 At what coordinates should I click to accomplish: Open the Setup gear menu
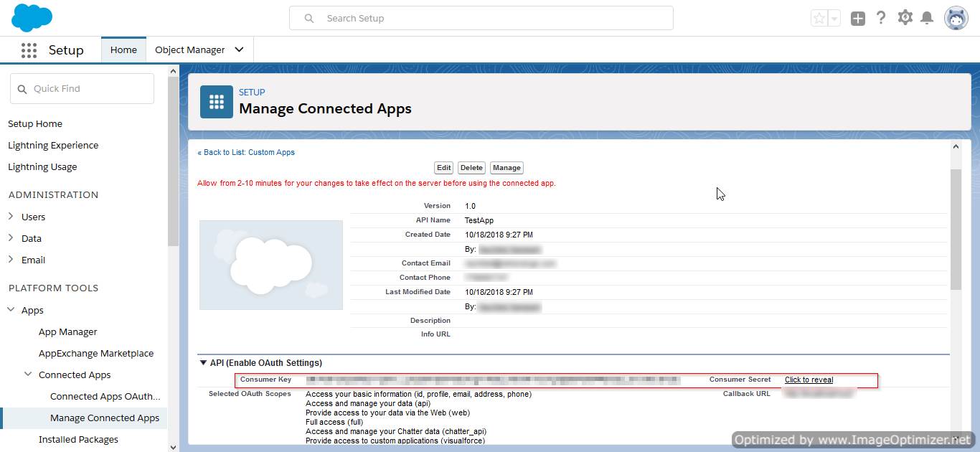pos(905,18)
